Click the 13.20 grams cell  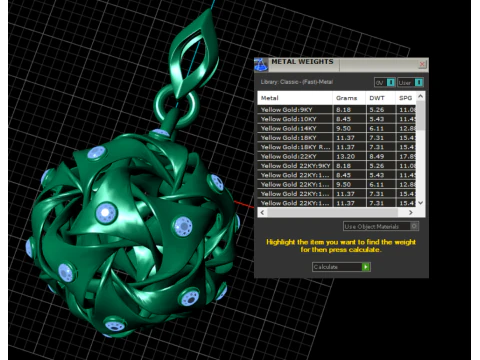coord(349,156)
